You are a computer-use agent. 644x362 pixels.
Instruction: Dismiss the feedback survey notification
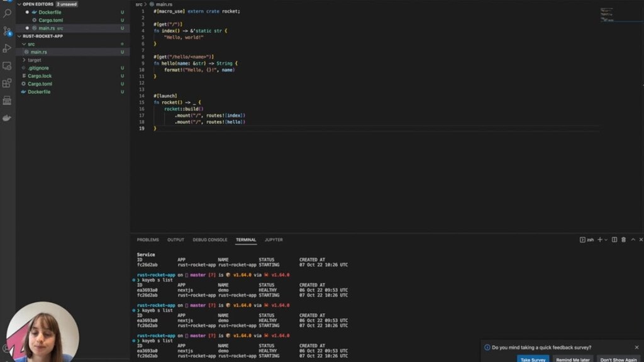(638, 346)
